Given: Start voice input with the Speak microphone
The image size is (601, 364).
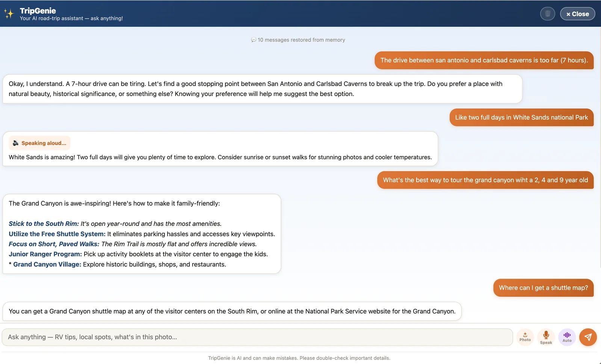Looking at the screenshot, I should tap(546, 337).
